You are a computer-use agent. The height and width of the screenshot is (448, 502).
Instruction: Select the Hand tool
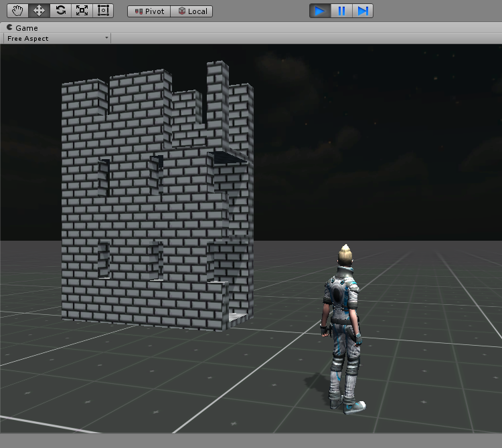click(17, 11)
